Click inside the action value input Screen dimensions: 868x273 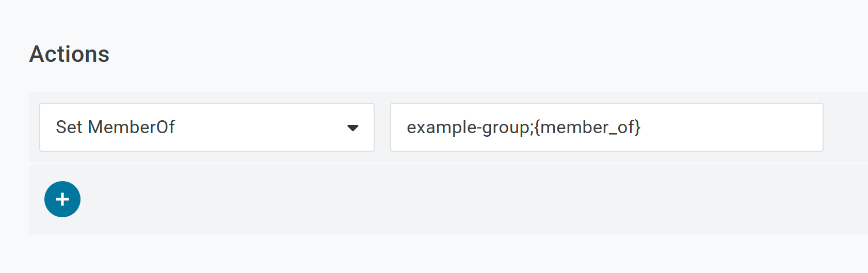point(606,127)
